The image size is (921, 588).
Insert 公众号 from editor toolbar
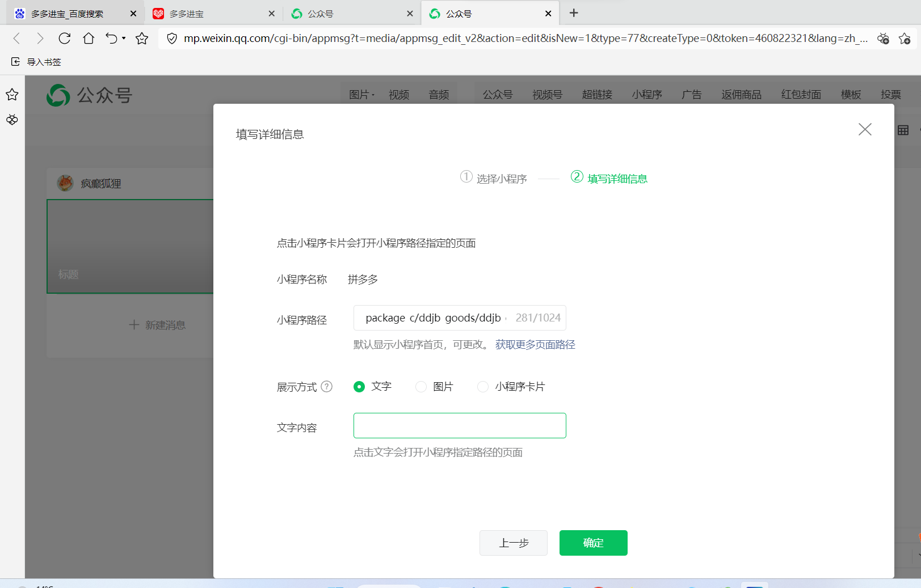tap(498, 95)
